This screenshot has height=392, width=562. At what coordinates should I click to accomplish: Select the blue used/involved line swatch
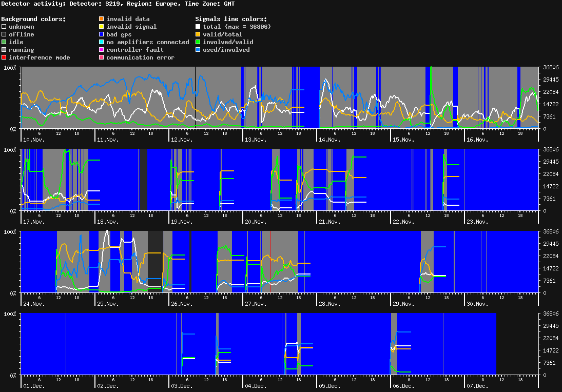click(198, 50)
